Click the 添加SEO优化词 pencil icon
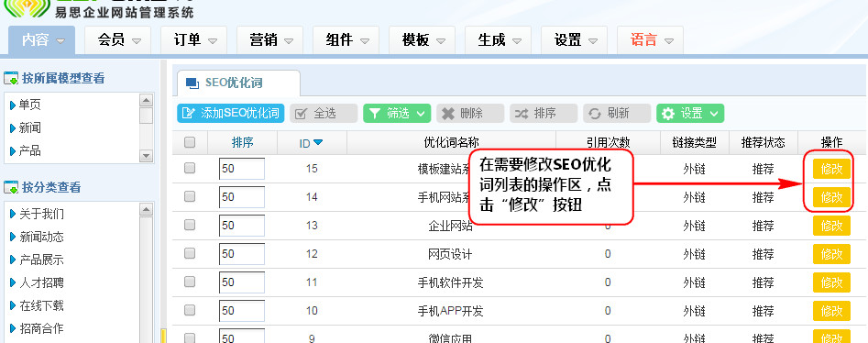 [x=189, y=114]
